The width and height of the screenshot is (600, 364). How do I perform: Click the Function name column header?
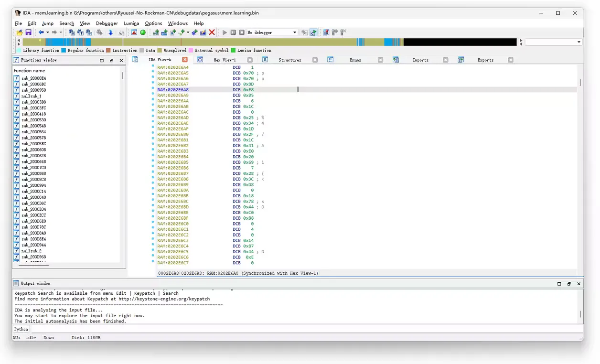coord(30,71)
